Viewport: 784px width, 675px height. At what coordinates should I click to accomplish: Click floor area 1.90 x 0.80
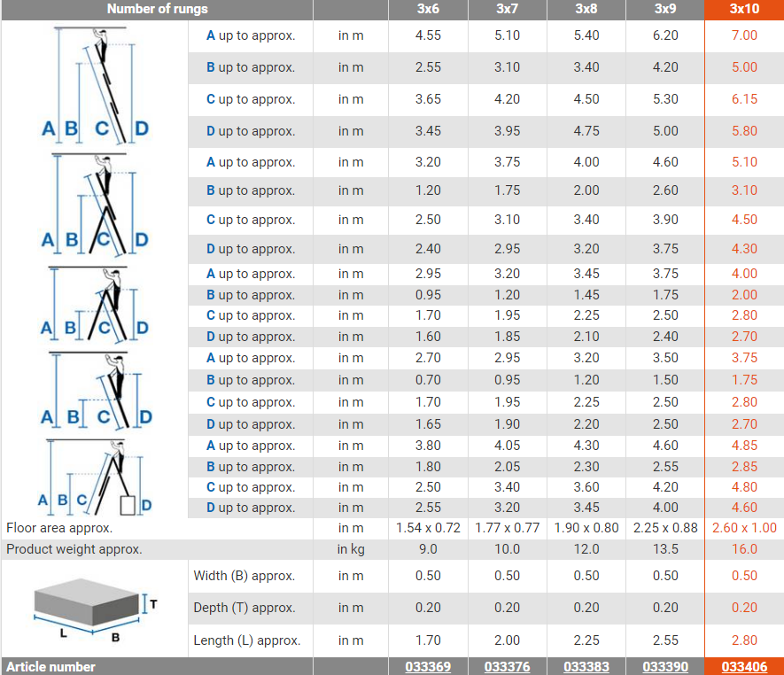(586, 528)
